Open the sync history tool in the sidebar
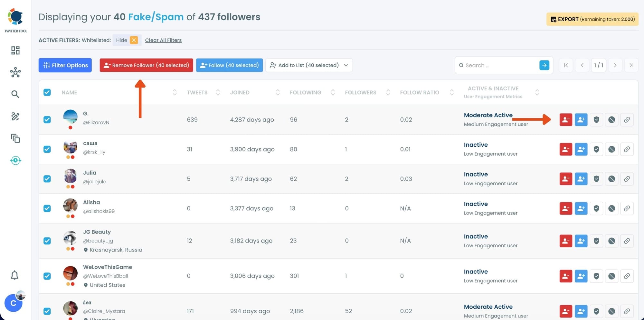The image size is (644, 320). click(x=15, y=160)
